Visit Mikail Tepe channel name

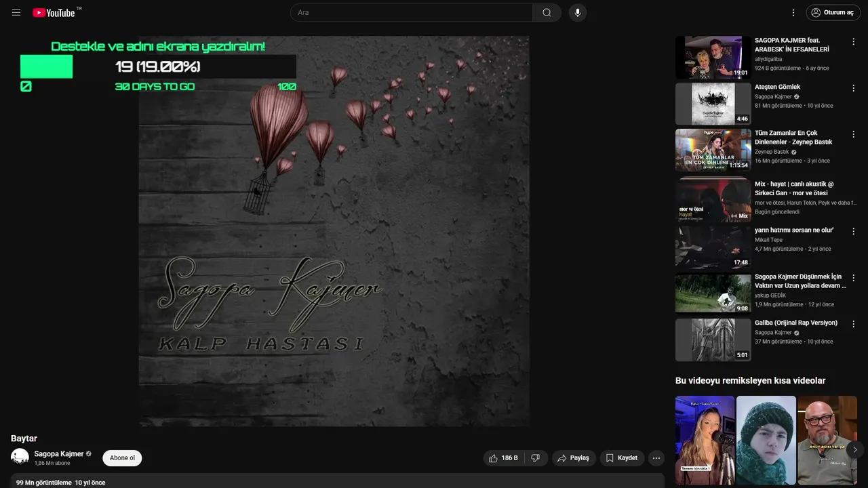coord(768,240)
